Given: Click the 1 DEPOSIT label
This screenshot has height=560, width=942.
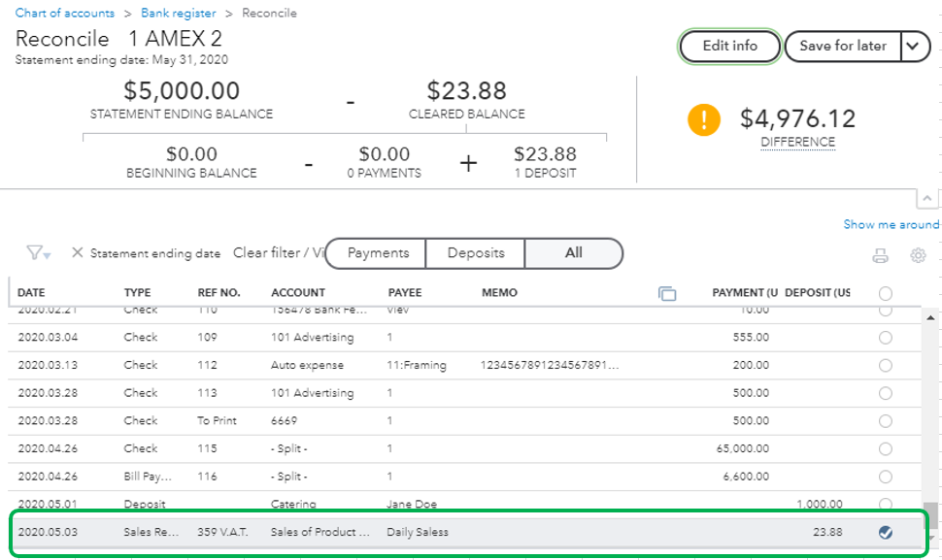Looking at the screenshot, I should (545, 174).
